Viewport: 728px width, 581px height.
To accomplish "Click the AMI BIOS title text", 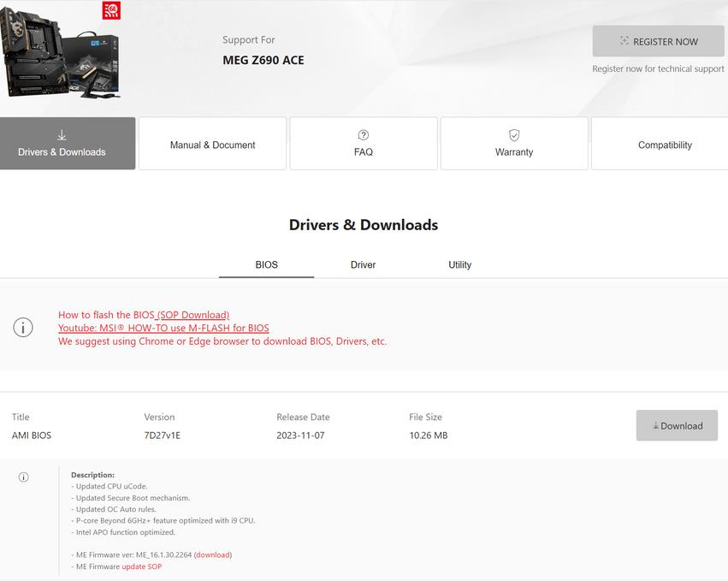I will click(x=32, y=436).
